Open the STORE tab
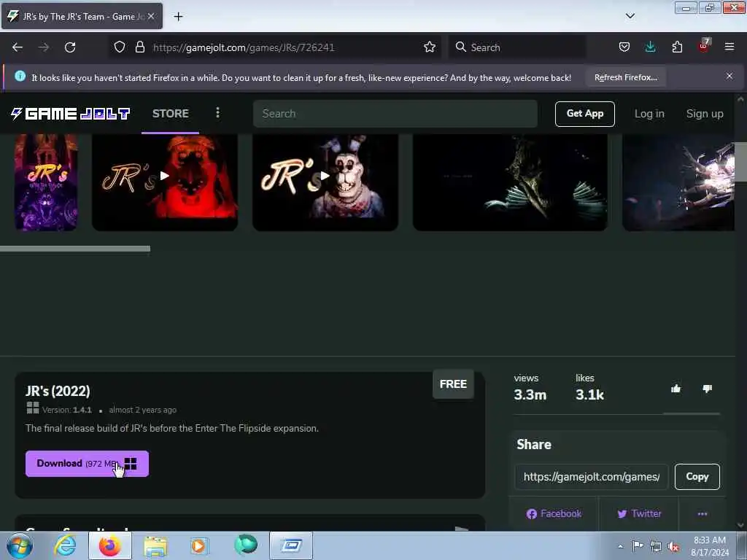The height and width of the screenshot is (560, 747). 171,113
